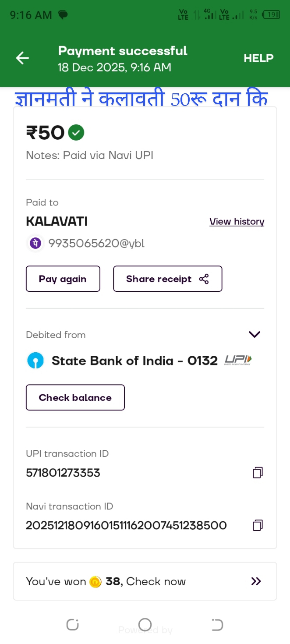290x644 pixels.
Task: Tap the green payment success checkmark
Action: point(76,132)
